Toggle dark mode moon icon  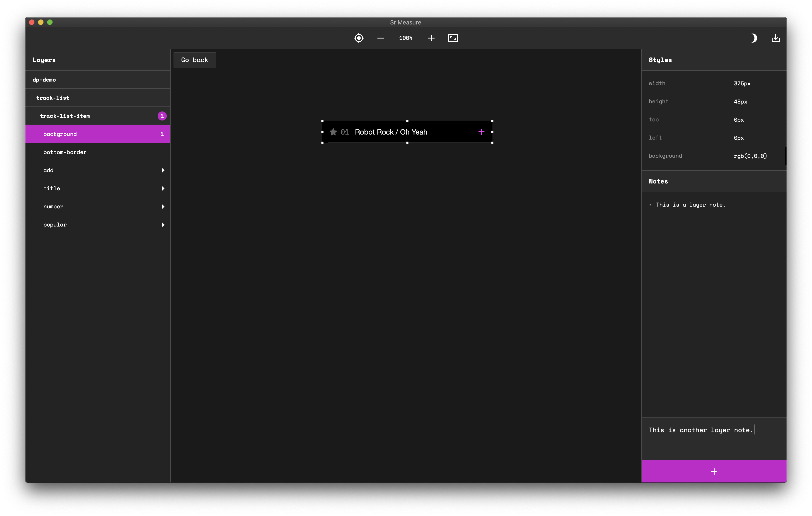(754, 38)
